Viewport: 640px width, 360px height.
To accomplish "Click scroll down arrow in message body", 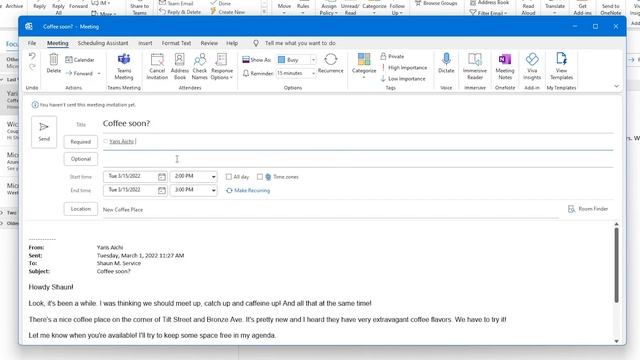I will [616, 341].
